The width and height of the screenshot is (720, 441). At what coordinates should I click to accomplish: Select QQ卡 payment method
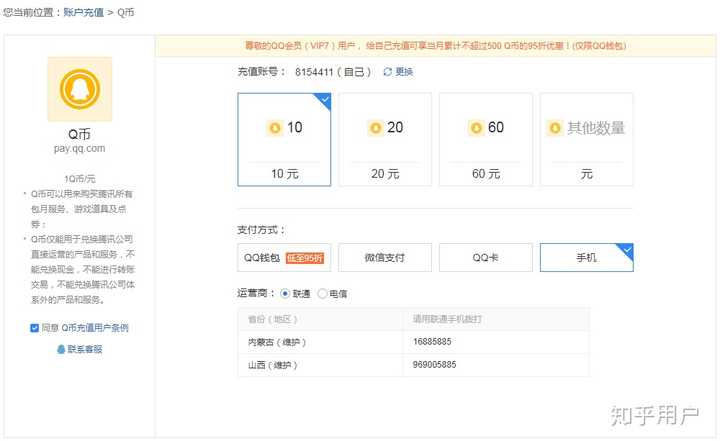click(486, 258)
